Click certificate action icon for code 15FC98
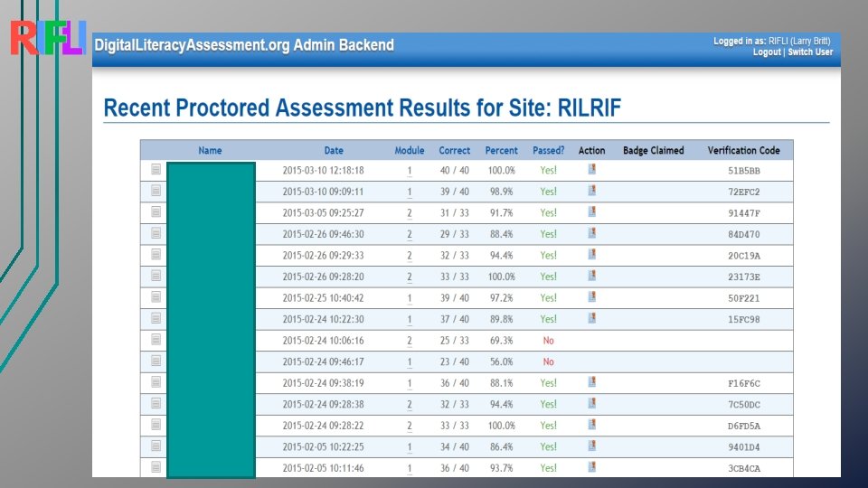868x488 pixels. pos(591,318)
